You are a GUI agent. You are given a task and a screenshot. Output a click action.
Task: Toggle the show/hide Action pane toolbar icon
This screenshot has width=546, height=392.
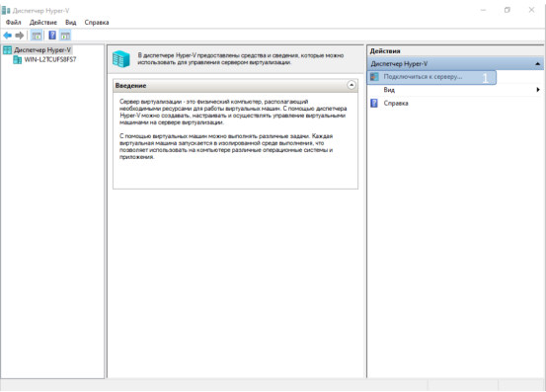(x=65, y=36)
